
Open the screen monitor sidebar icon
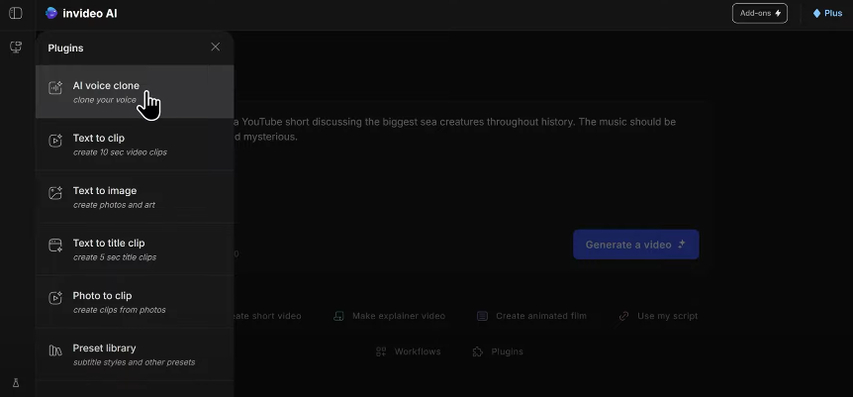coord(16,47)
